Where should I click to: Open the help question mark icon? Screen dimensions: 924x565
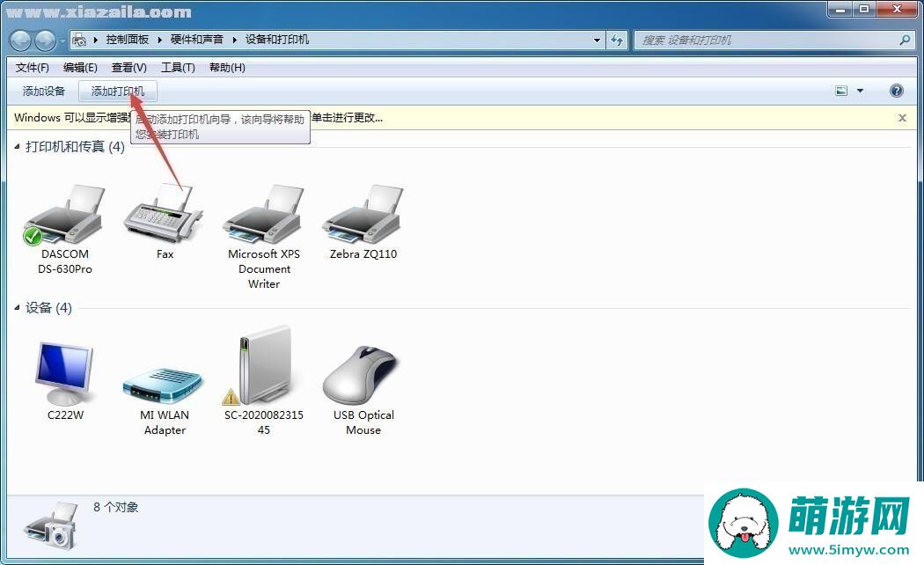(897, 91)
